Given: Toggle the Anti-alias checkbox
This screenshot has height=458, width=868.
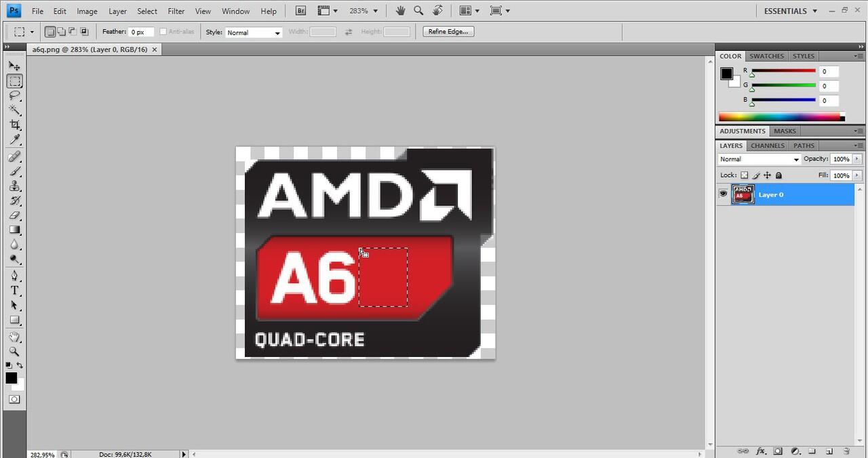Looking at the screenshot, I should [x=163, y=32].
